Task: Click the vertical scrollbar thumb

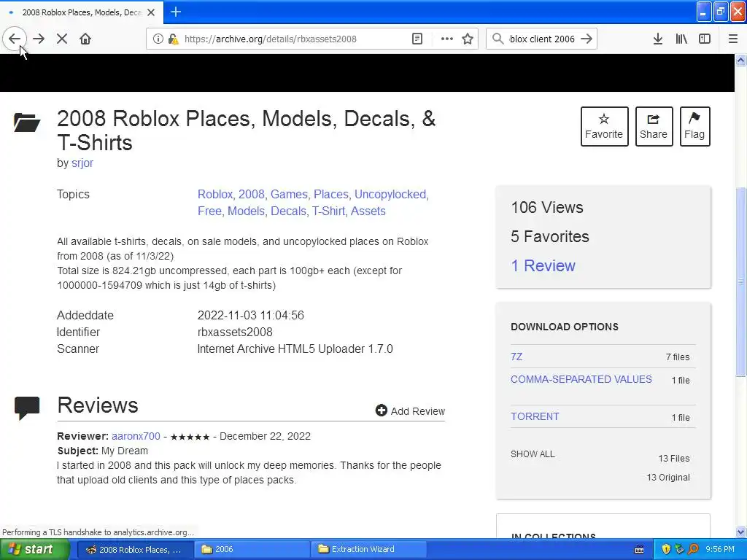Action: (740, 282)
